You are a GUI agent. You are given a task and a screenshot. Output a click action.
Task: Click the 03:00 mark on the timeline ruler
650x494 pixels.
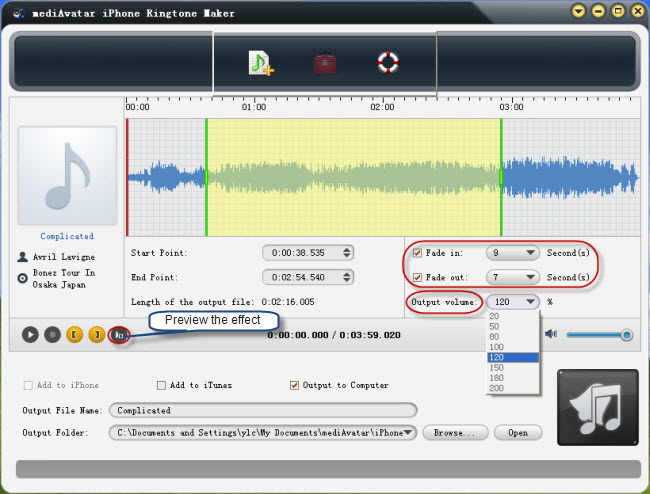coord(512,107)
